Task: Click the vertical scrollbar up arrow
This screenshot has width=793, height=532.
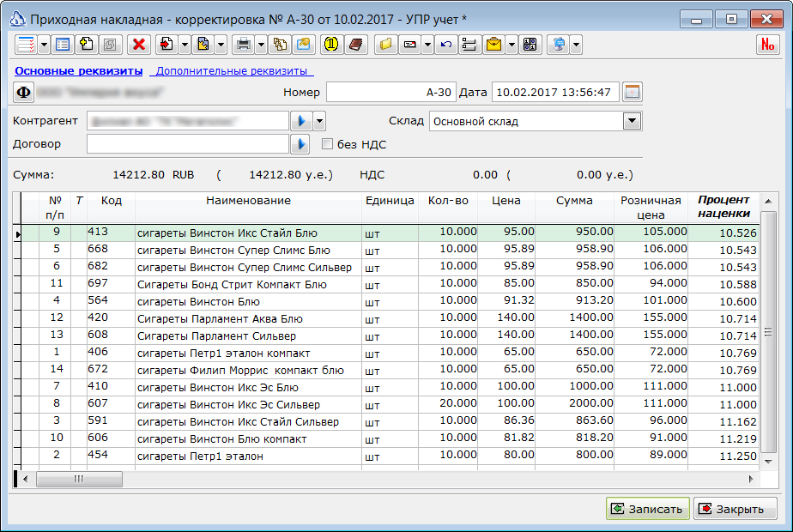Action: 768,202
